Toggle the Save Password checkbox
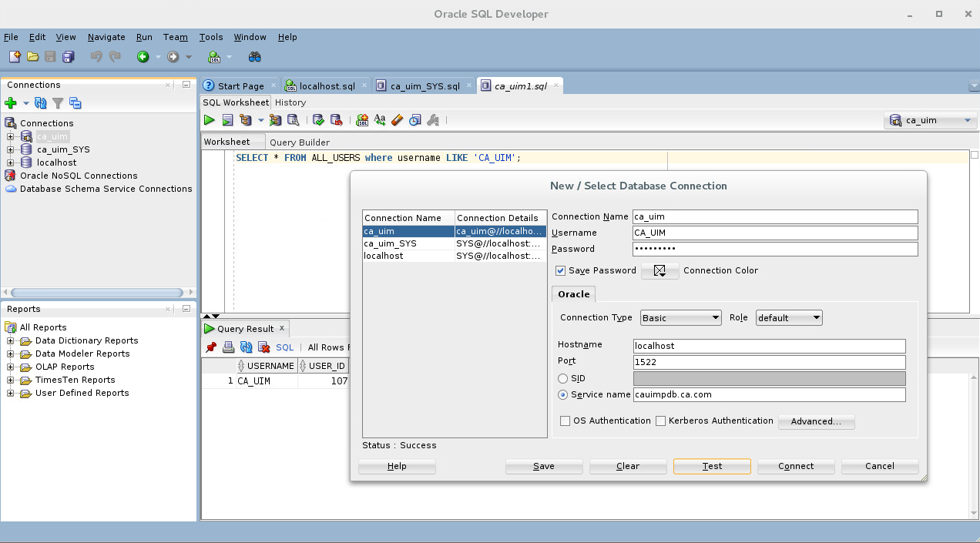Image resolution: width=980 pixels, height=543 pixels. coord(560,270)
